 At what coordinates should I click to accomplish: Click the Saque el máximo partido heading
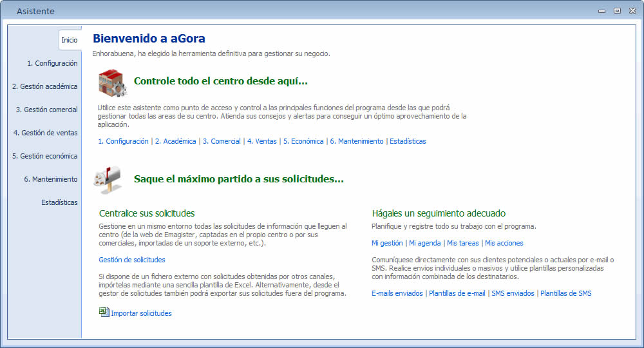(239, 179)
